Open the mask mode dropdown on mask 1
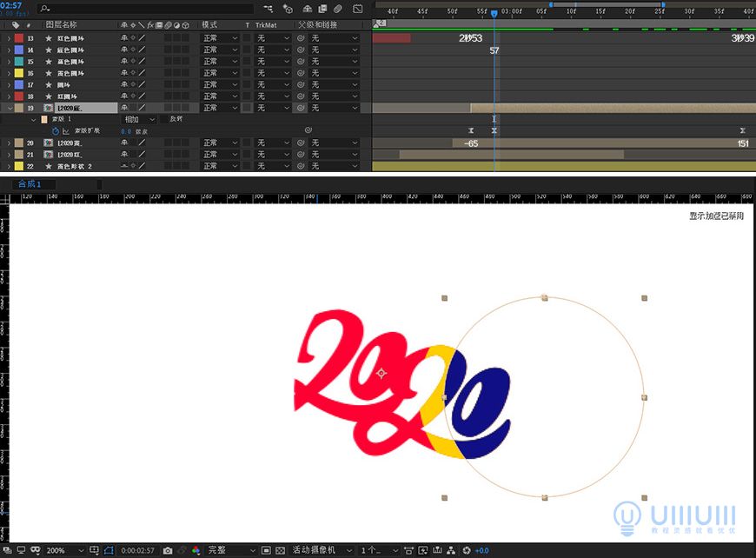 pyautogui.click(x=139, y=119)
